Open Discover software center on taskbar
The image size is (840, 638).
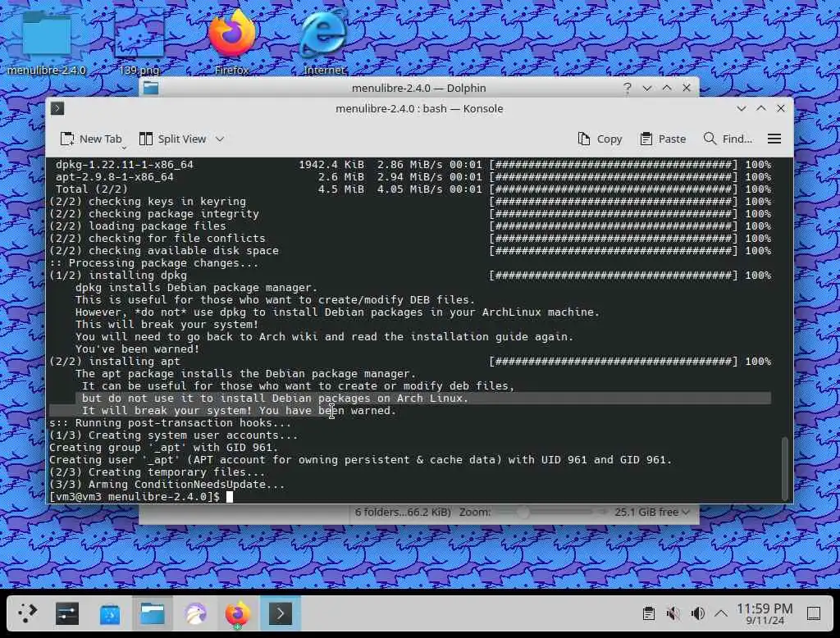point(110,613)
